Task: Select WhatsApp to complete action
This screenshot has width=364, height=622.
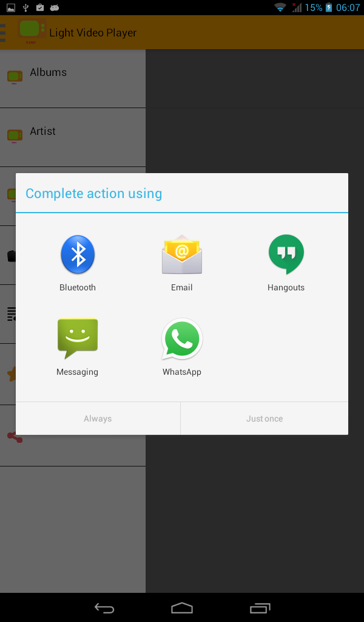Action: point(182,347)
